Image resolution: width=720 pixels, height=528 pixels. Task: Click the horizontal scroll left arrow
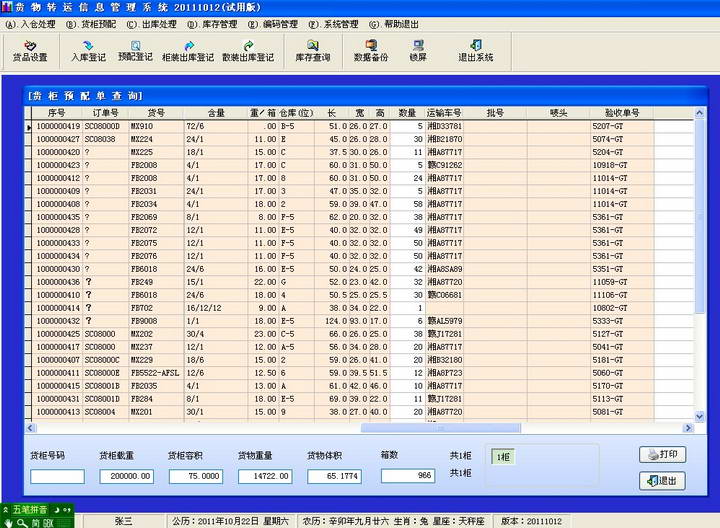pos(30,428)
